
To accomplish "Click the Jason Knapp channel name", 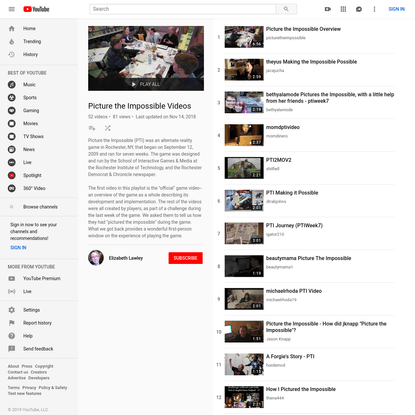I will (278, 339).
